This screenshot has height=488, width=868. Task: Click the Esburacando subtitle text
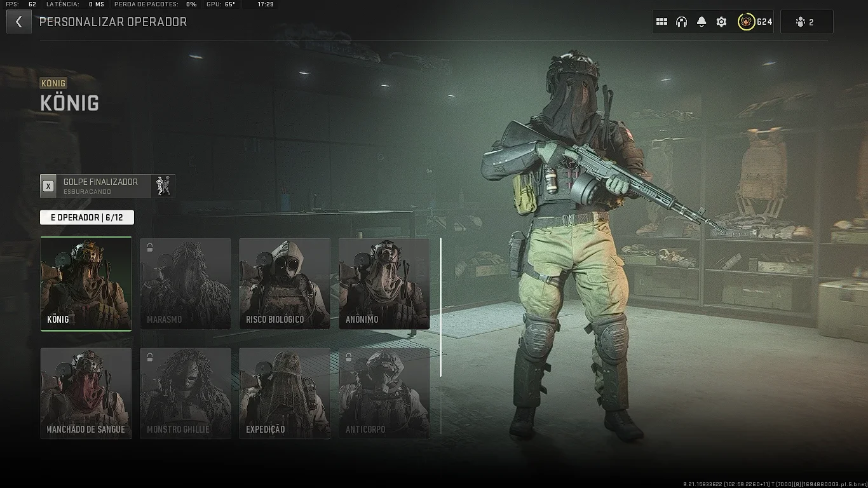tap(87, 192)
